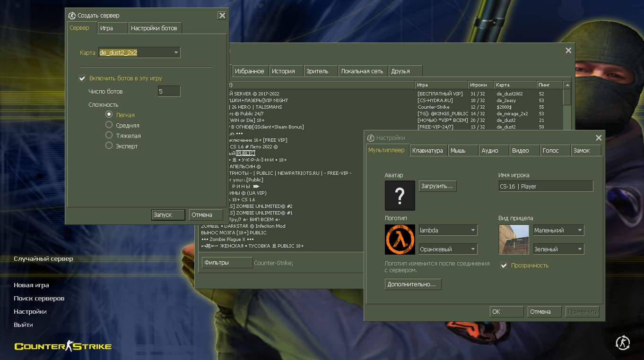Open the Замок settings tab

tap(586, 151)
